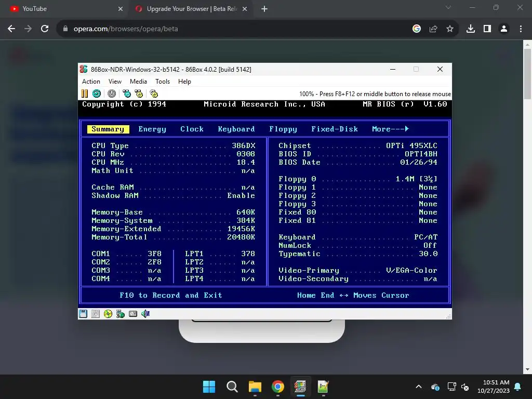Click the hard reset icon in 86Box toolbar
This screenshot has height=399, width=532.
(97, 94)
